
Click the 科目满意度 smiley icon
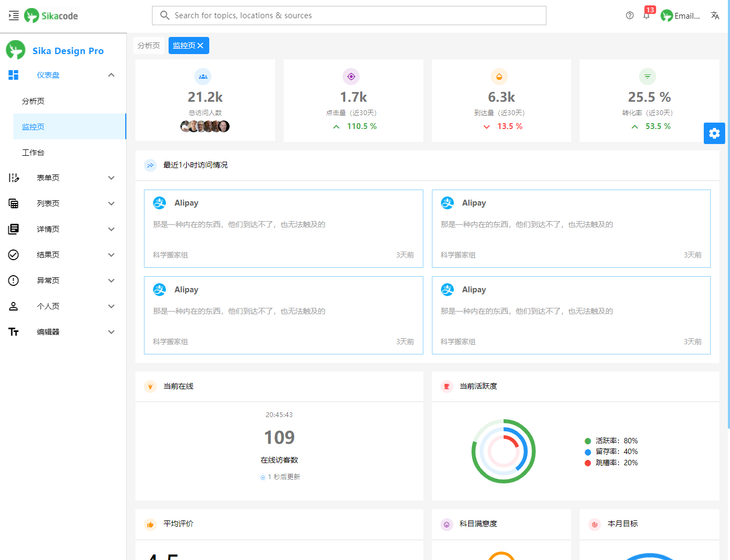pyautogui.click(x=447, y=525)
